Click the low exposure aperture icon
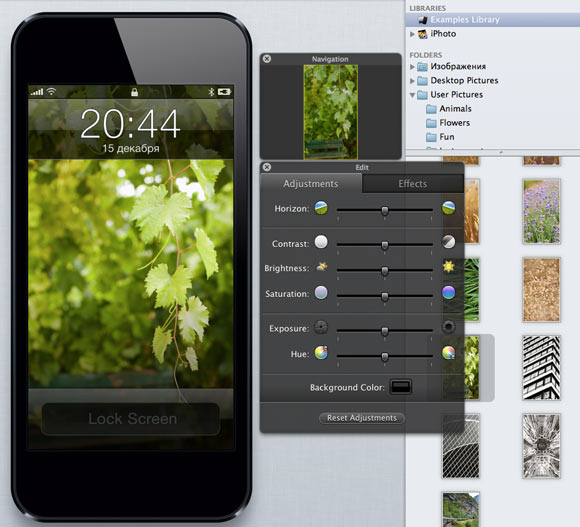Viewport: 580px width, 527px height. (321, 327)
